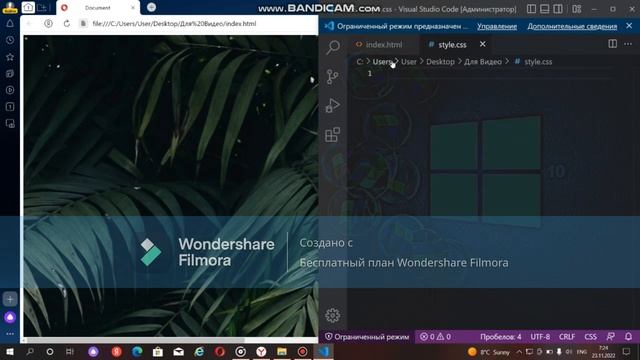Select the "Document" tab in Opera
Viewport: 640px width, 360px height.
(98, 8)
